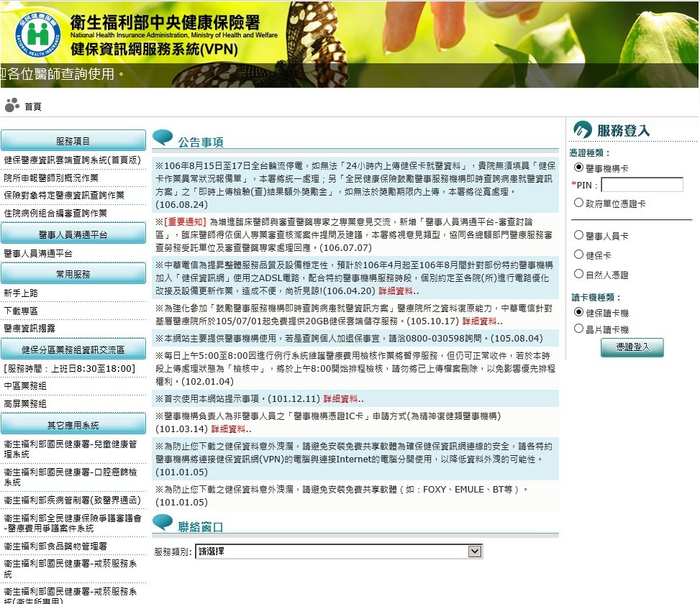
Task: Click the 健保資訊網服務系統(VPN) header title
Action: 154,49
